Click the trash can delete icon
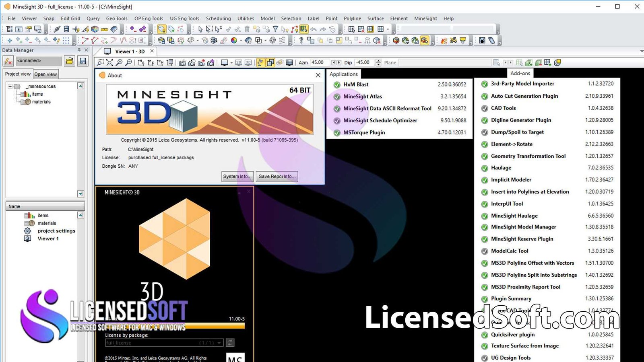The height and width of the screenshot is (362, 644). [247, 29]
